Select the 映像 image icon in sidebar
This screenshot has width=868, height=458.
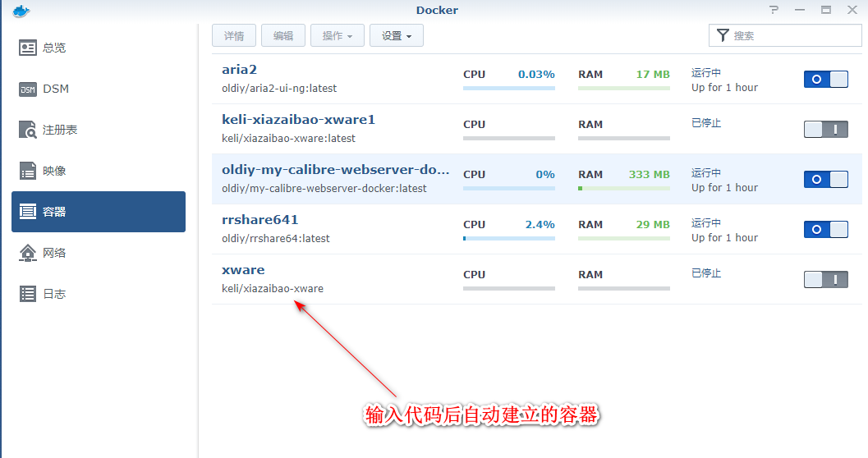click(x=28, y=171)
